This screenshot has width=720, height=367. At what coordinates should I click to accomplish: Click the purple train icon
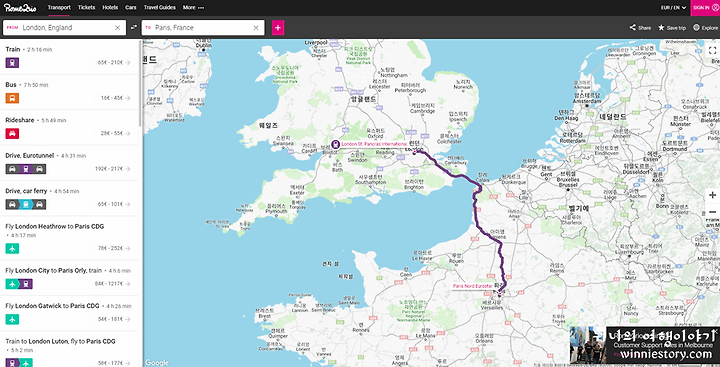tap(12, 62)
